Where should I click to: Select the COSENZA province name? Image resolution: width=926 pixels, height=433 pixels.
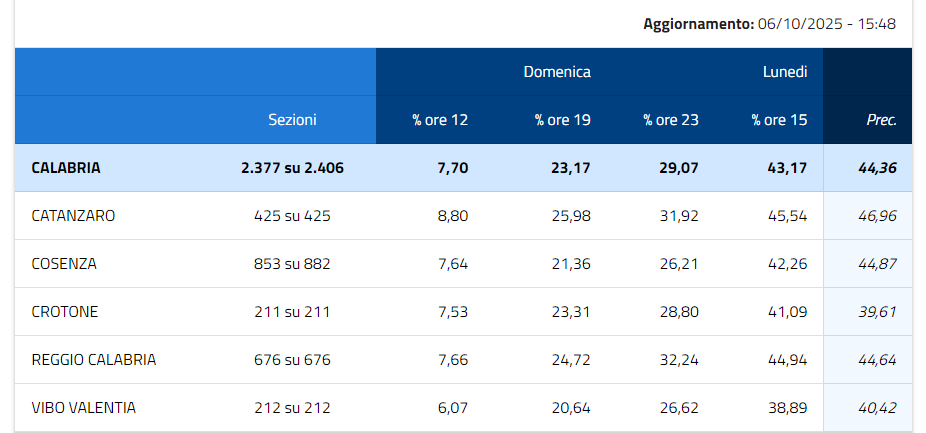coord(64,264)
